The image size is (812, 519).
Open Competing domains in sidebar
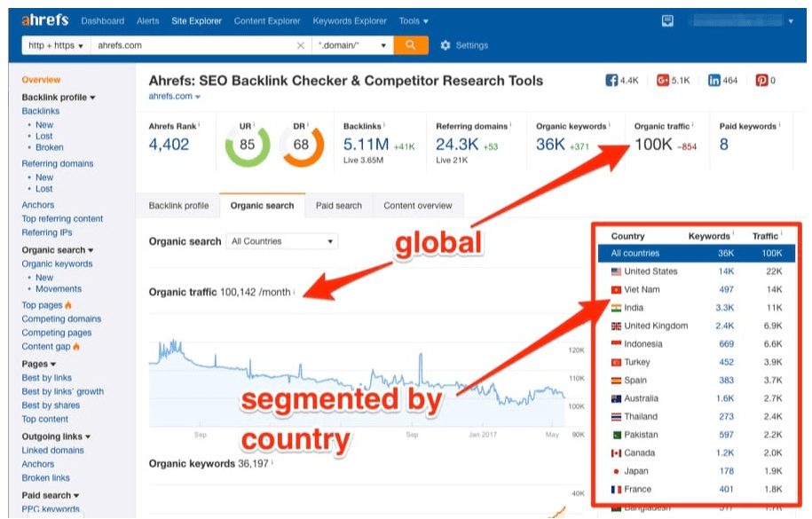(x=61, y=319)
